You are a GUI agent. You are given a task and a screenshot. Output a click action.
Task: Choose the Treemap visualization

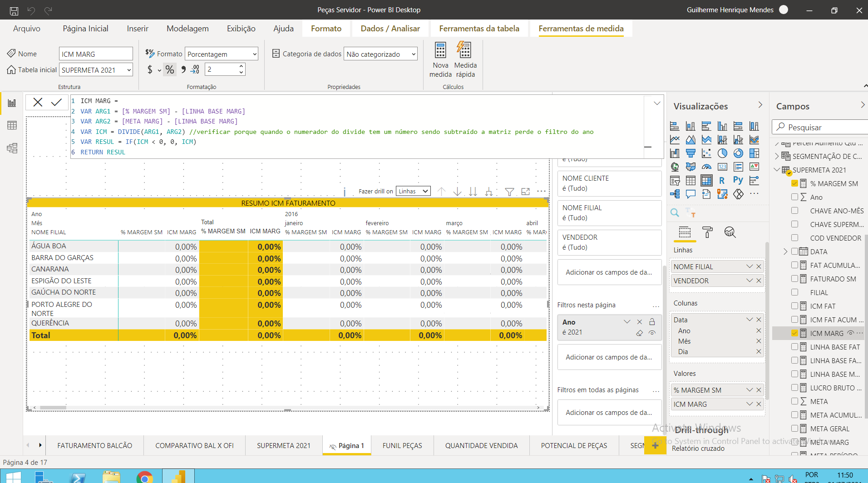754,153
